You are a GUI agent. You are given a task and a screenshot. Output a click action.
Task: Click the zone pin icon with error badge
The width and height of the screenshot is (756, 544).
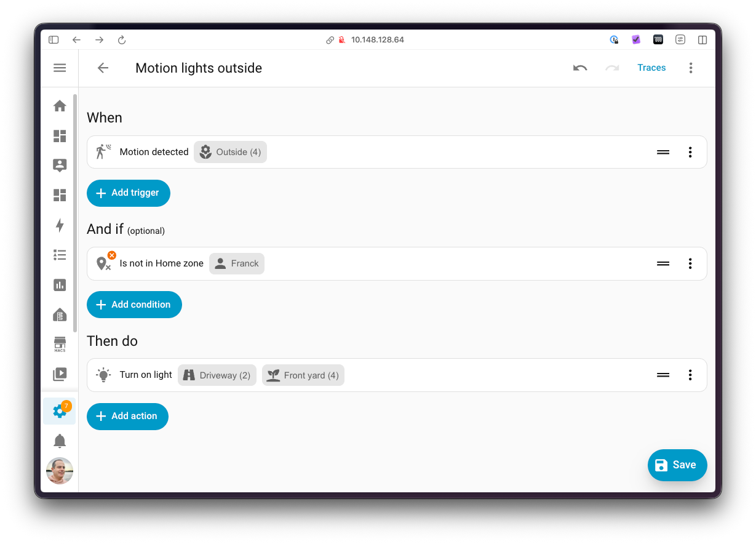(x=105, y=262)
